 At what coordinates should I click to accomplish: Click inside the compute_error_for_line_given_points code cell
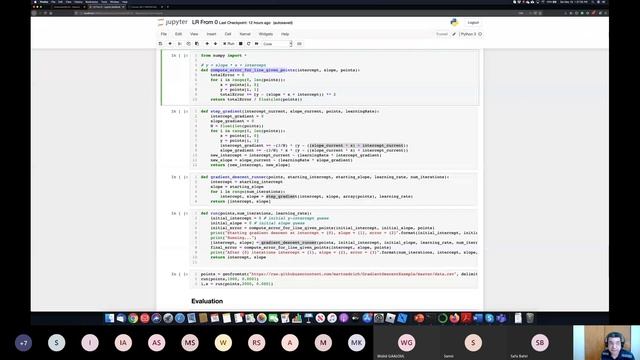click(x=334, y=77)
